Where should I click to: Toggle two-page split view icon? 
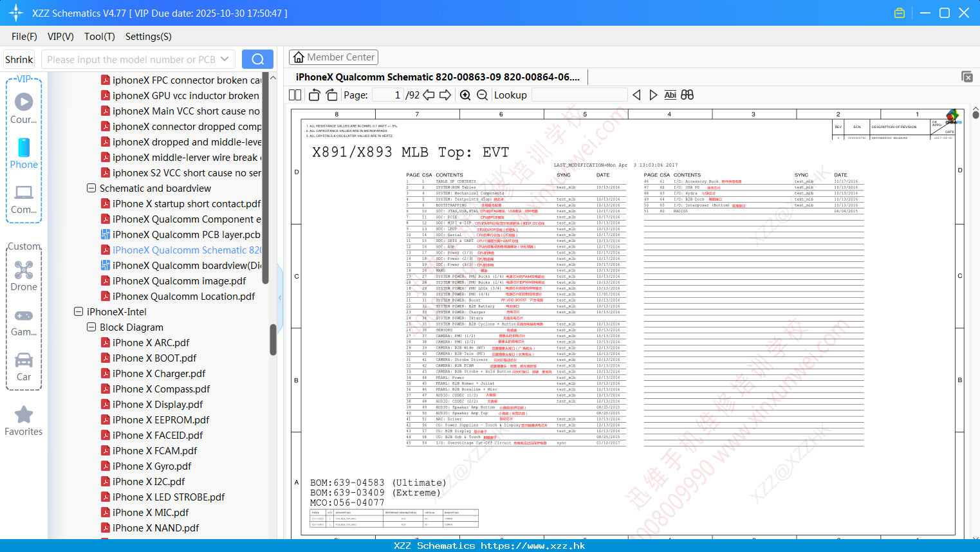295,95
